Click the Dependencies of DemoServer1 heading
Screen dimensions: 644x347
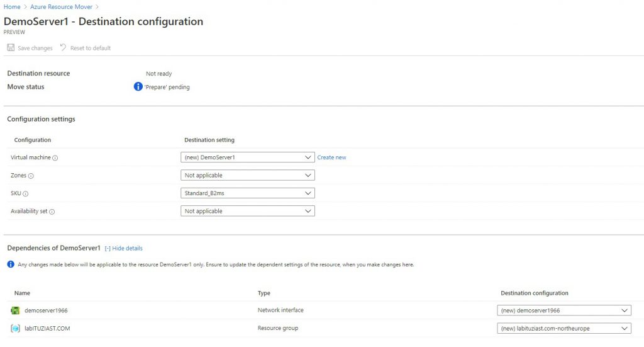point(54,248)
